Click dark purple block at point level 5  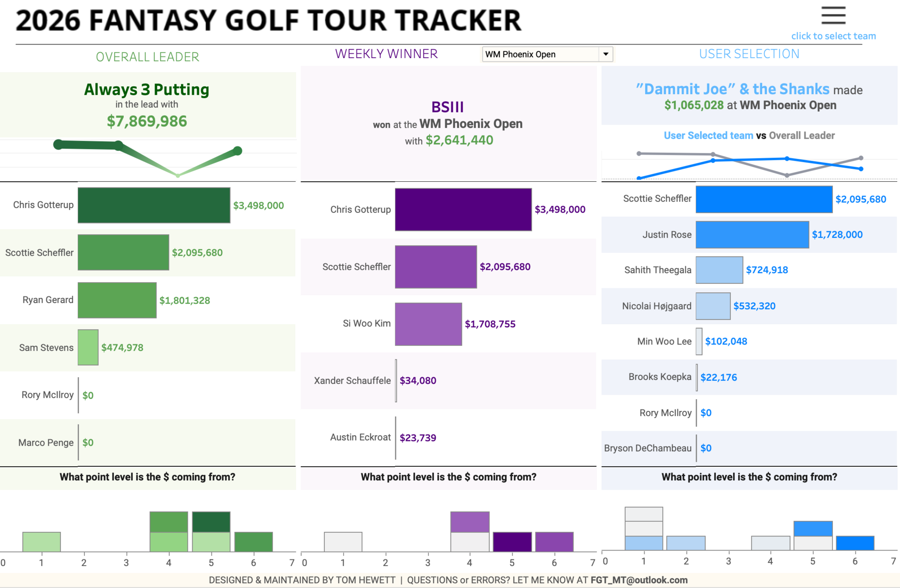[512, 542]
